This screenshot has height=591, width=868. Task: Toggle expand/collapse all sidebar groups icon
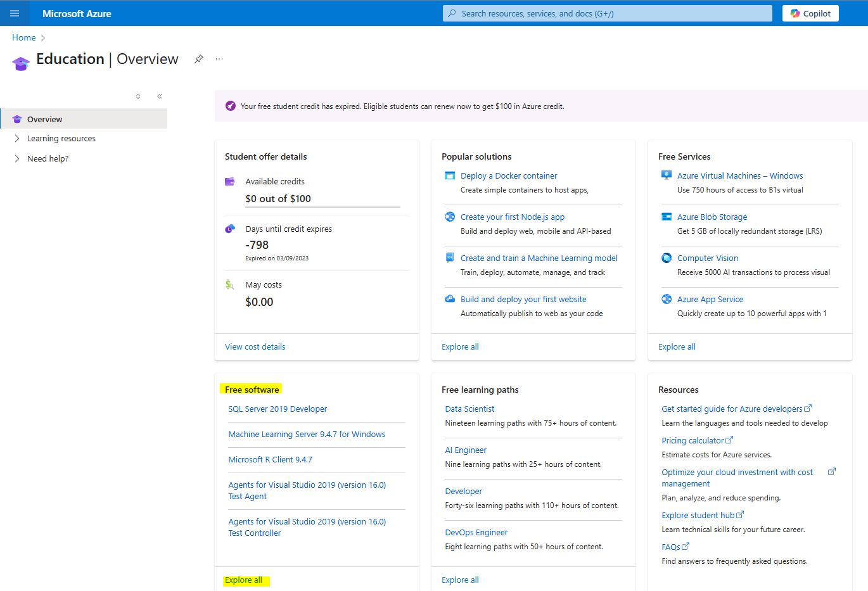pos(138,96)
